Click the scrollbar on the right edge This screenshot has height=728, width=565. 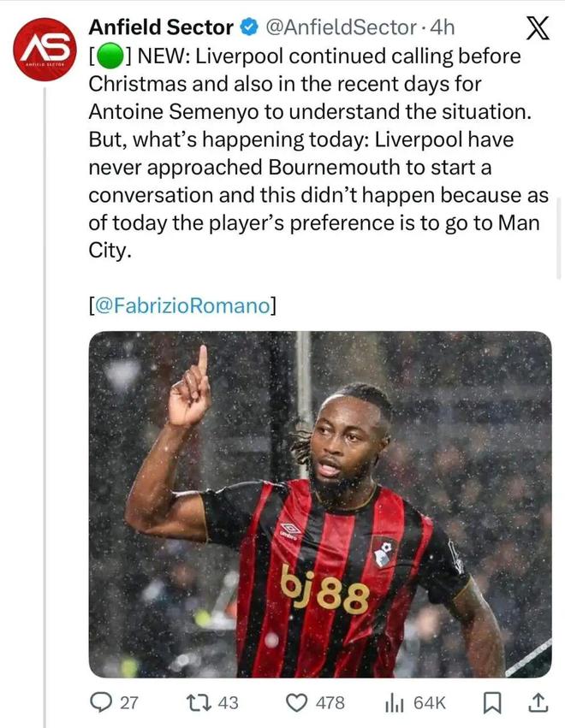(x=560, y=240)
